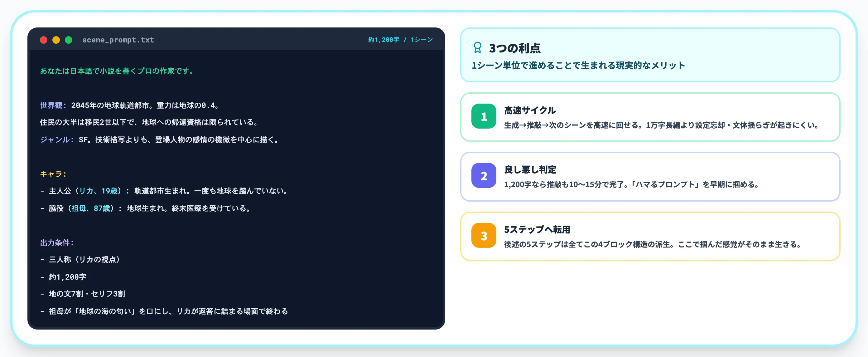Click the 高速サイクル card title

coord(530,110)
